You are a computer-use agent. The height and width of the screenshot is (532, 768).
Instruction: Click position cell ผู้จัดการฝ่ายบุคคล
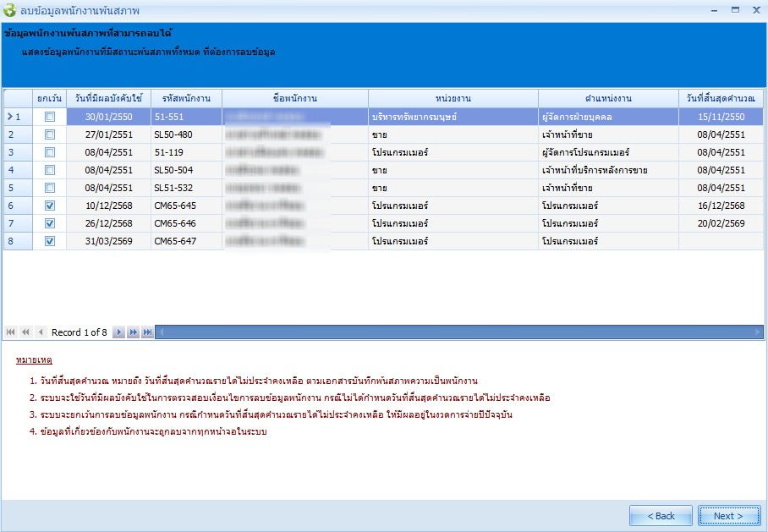point(608,117)
